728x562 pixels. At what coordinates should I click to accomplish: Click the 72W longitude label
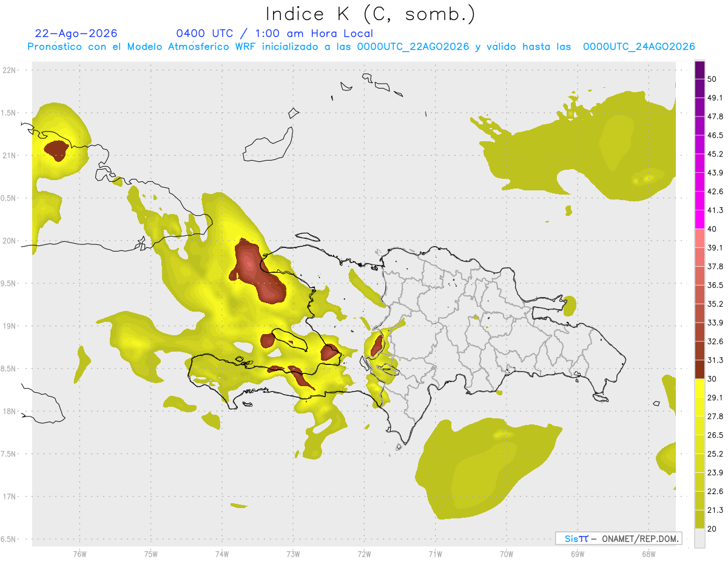point(364,554)
